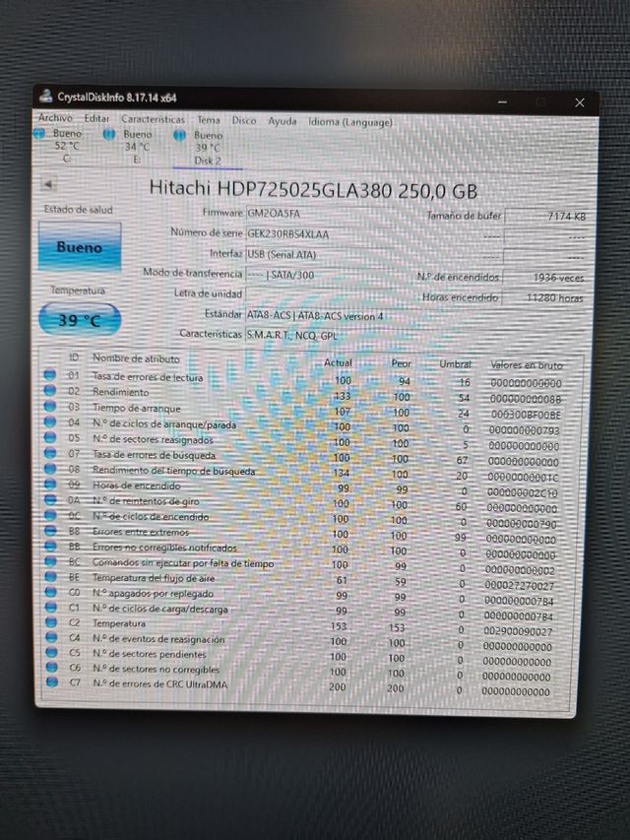Image resolution: width=630 pixels, height=840 pixels.
Task: Click status icon for sectores reasignados
Action: tap(50, 437)
